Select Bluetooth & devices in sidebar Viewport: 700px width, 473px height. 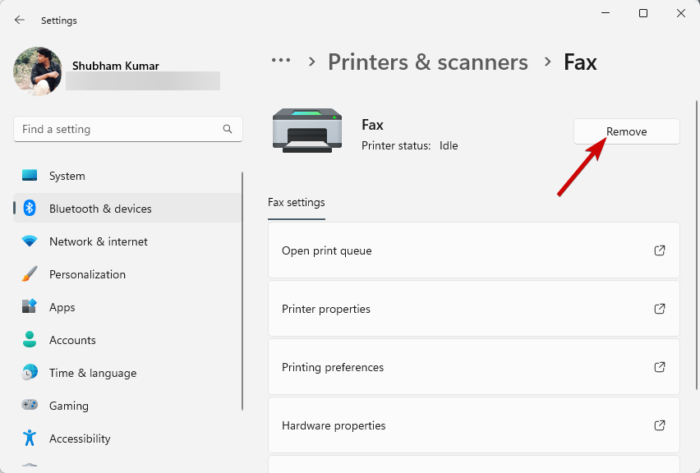[100, 209]
